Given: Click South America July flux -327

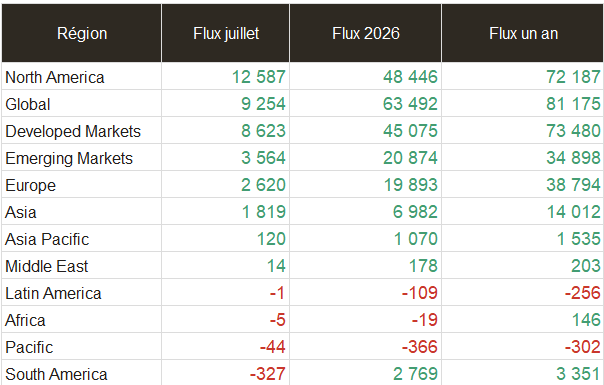Looking at the screenshot, I should coord(268,374).
